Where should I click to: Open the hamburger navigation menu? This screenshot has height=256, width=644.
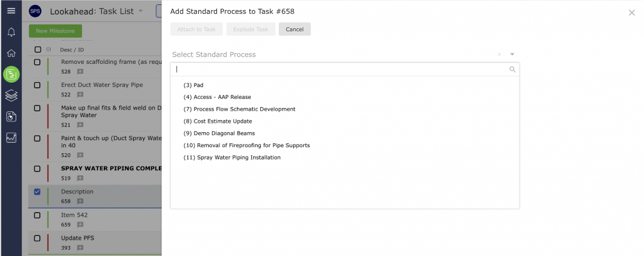coord(11,10)
